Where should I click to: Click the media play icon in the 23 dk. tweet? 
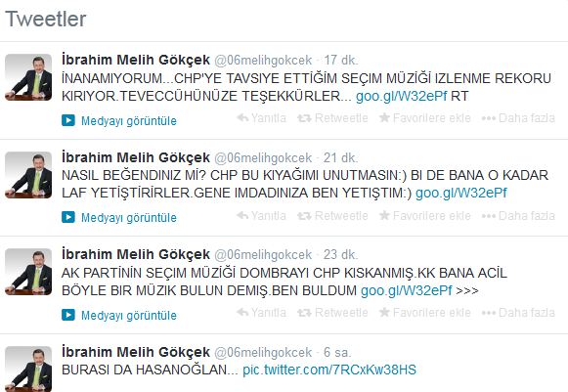tap(68, 315)
